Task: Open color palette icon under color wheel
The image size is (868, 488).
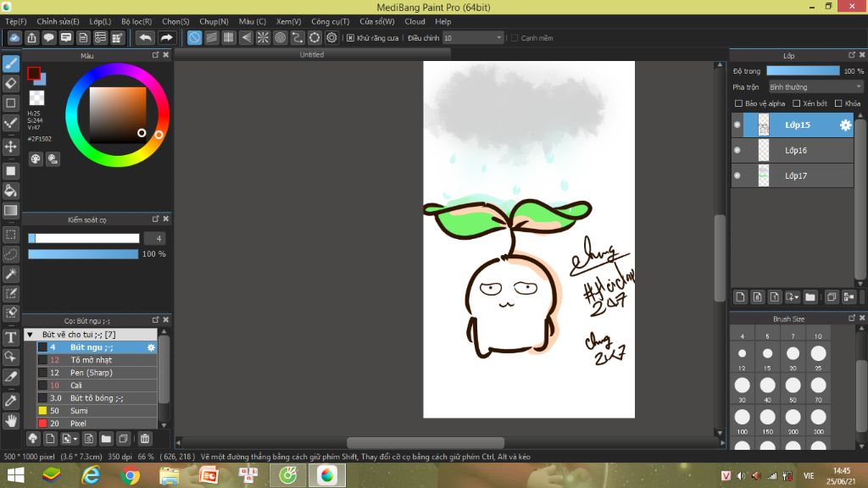Action: point(36,159)
